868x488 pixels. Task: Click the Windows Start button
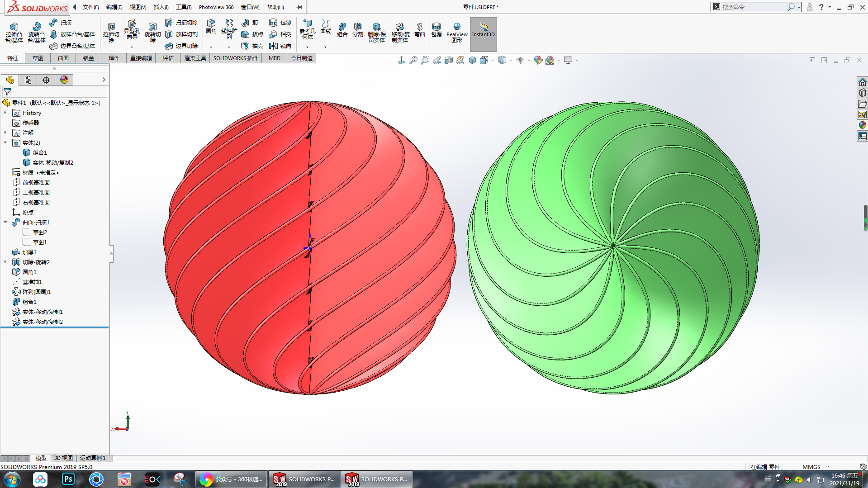coord(12,479)
